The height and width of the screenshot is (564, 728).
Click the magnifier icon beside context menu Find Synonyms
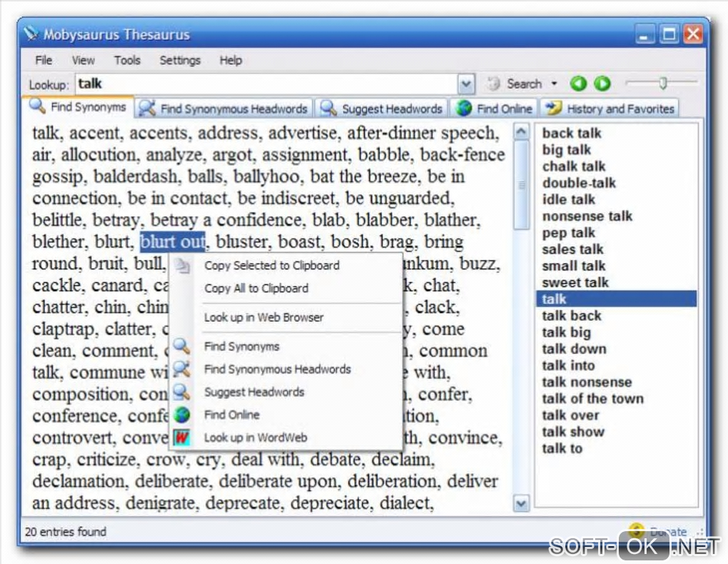(x=181, y=346)
